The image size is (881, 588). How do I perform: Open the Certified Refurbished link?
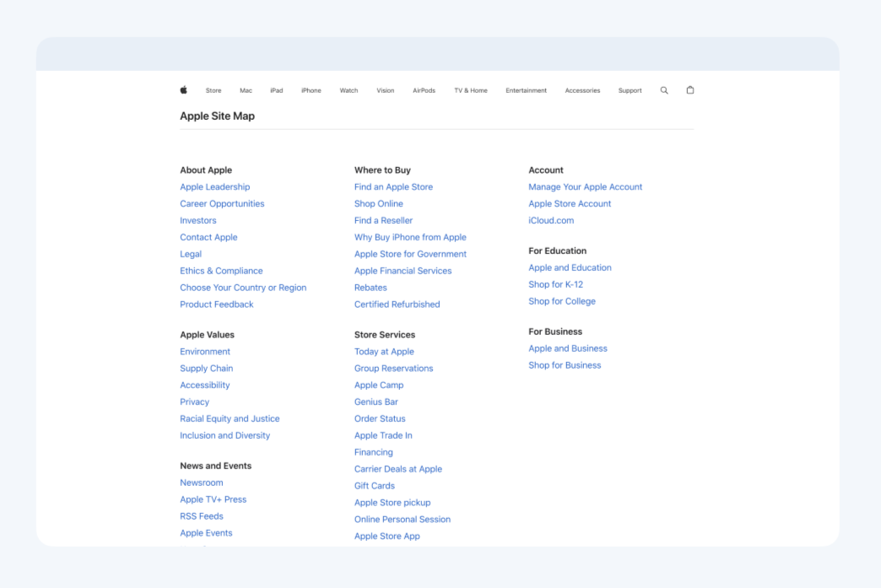[397, 305]
